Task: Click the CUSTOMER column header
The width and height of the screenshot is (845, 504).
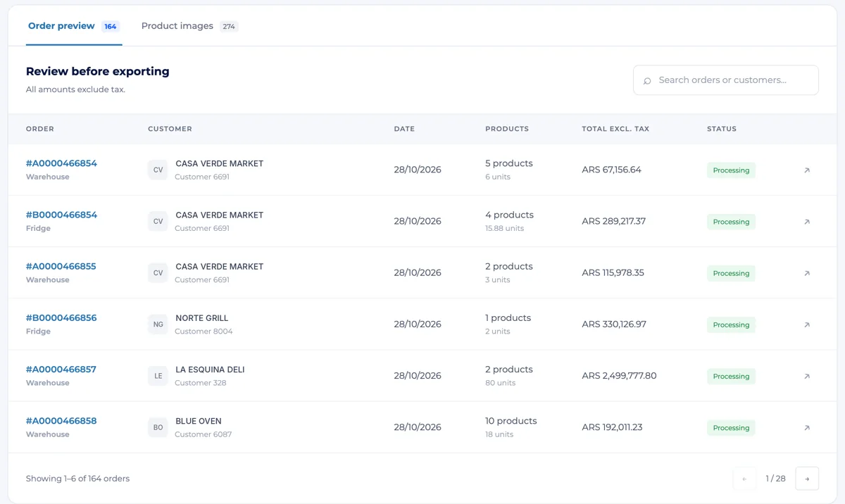Action: coord(170,129)
